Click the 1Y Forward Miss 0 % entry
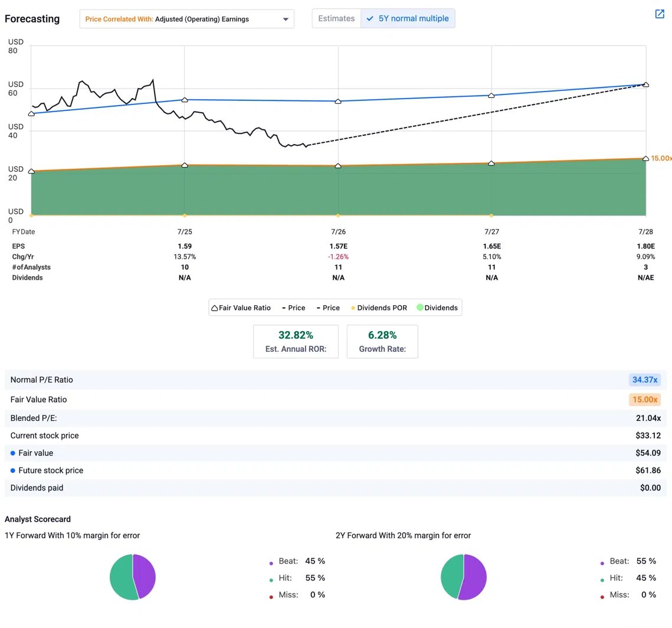 click(x=297, y=594)
